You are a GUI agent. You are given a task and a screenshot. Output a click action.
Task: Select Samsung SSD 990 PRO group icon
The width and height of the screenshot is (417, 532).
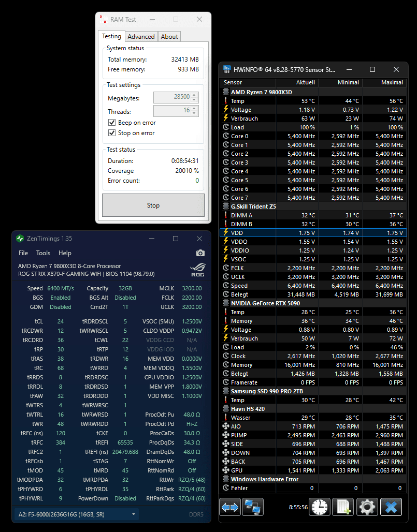(225, 391)
